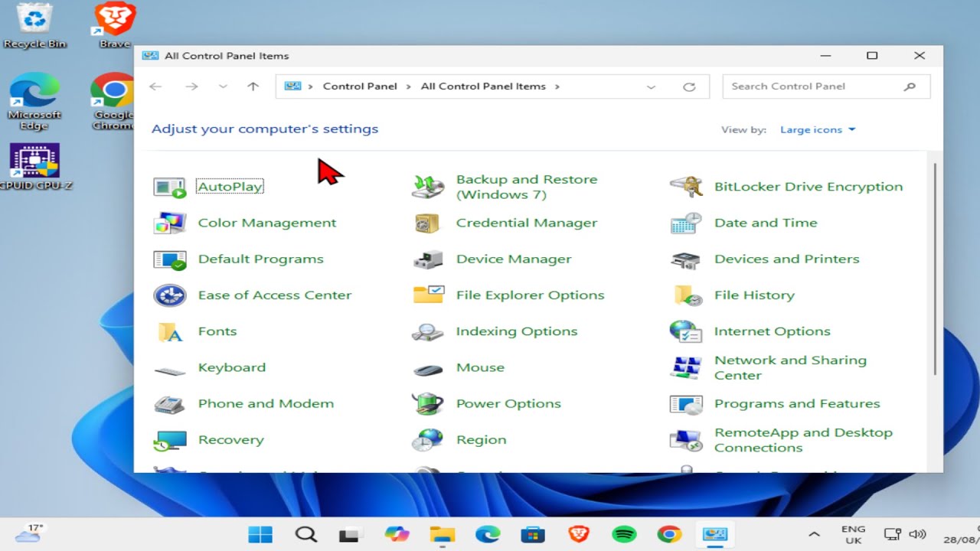Viewport: 980px width, 551px height.
Task: Select the Control Panel breadcrumb
Action: 360,86
